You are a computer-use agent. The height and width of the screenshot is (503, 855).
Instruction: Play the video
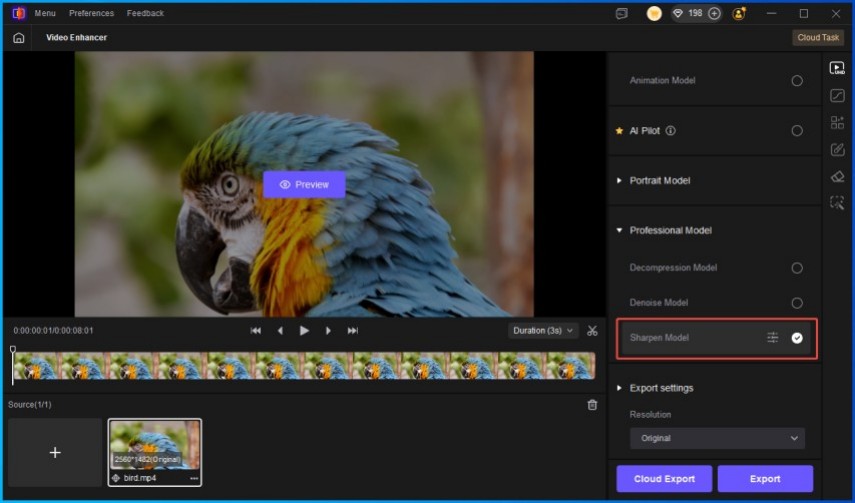(x=304, y=331)
